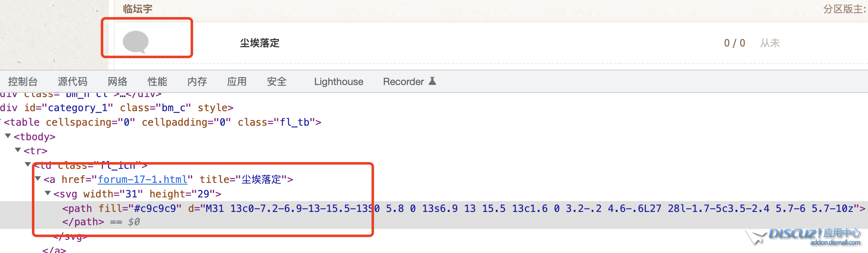Open the 尘埃落定 forum title link
This screenshot has height=253, width=868.
coord(260,43)
